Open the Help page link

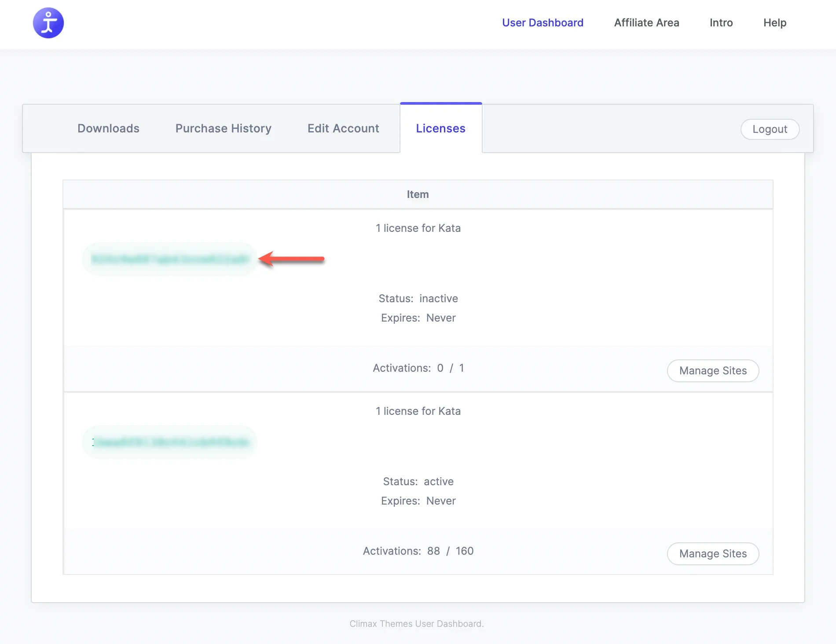(775, 23)
